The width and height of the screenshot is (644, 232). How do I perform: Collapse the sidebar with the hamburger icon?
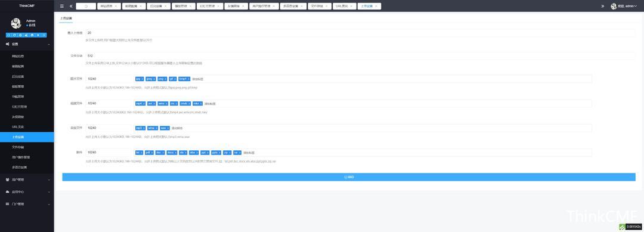(61, 6)
